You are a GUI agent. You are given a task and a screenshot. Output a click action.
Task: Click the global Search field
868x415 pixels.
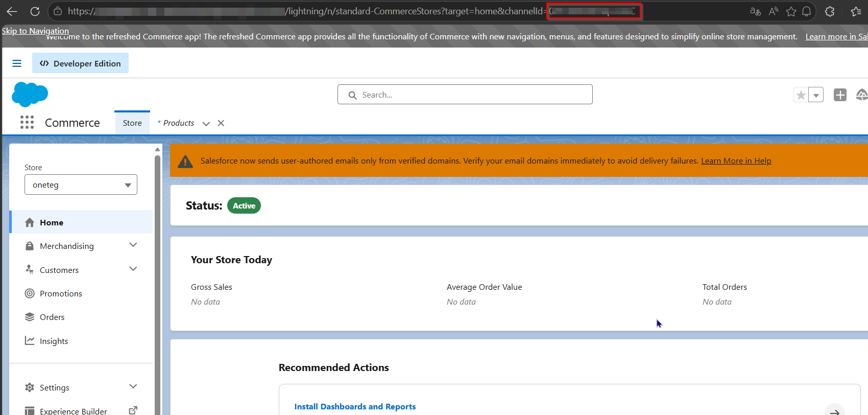tap(465, 95)
